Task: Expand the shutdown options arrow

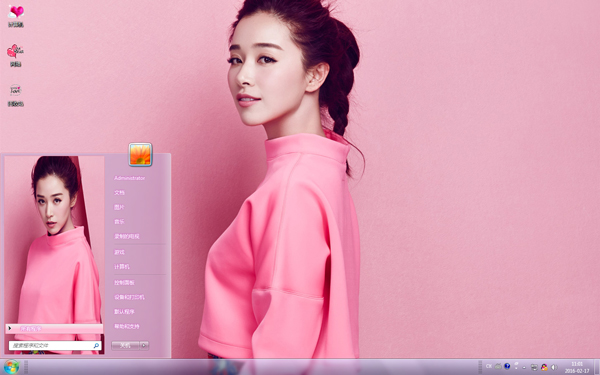Action: 144,346
